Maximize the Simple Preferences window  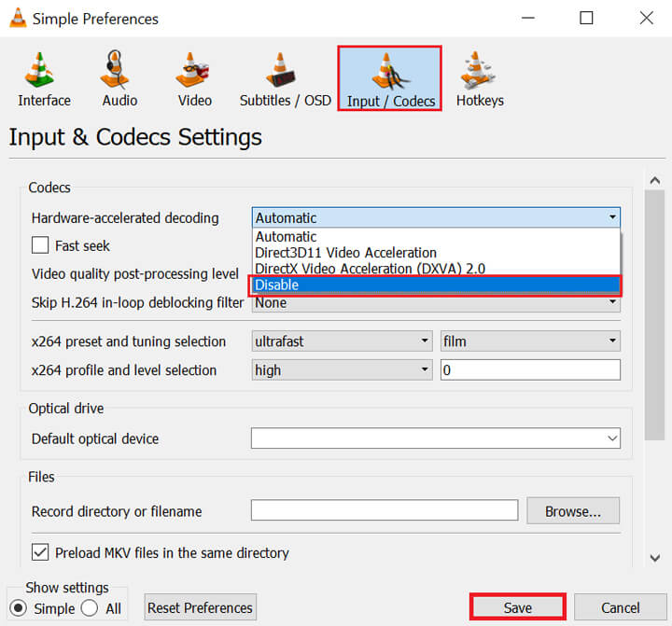pyautogui.click(x=586, y=18)
